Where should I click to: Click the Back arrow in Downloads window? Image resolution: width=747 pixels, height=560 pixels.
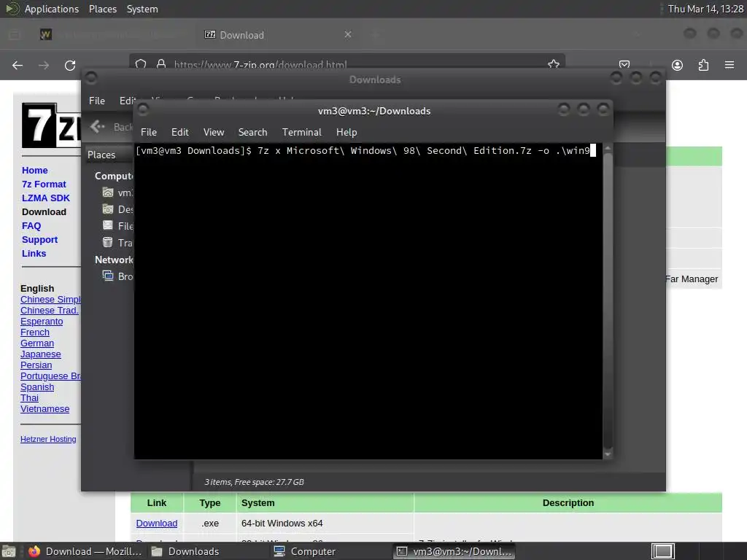[x=97, y=126]
